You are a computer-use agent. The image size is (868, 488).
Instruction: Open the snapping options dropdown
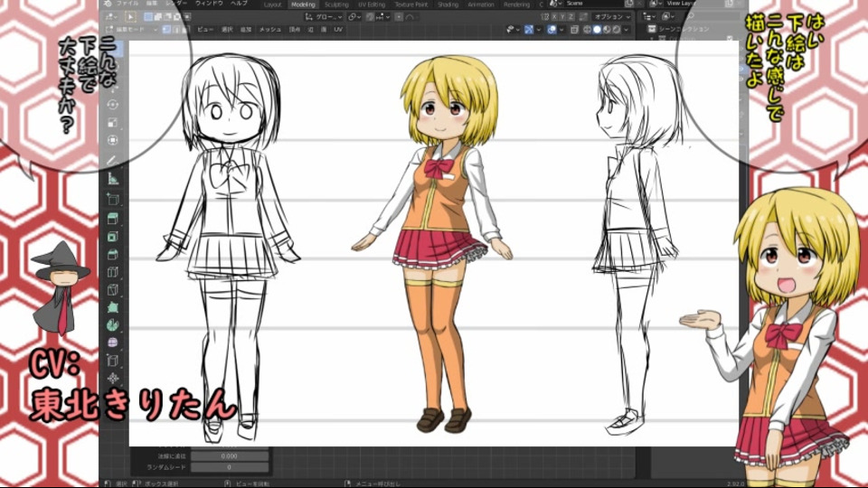[383, 17]
